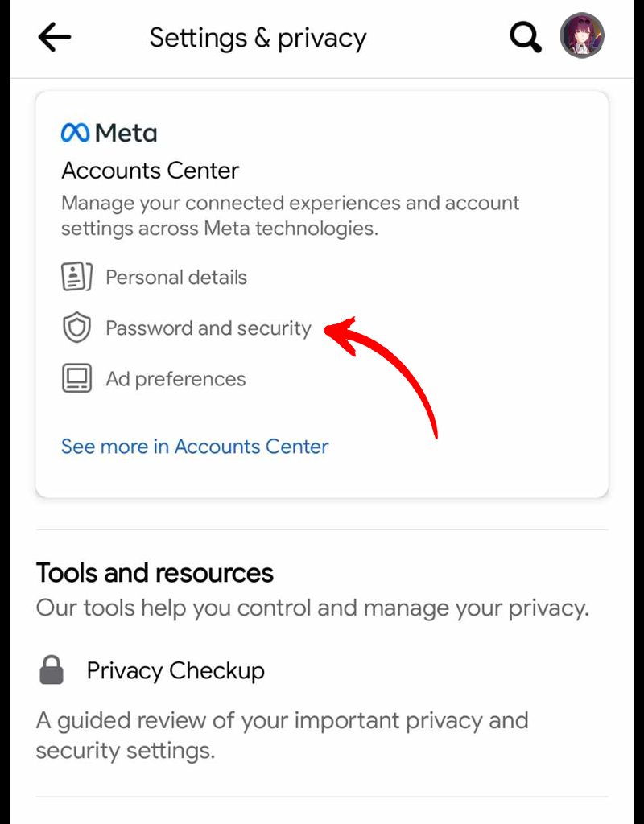Tap the Ad preferences screen icon
The height and width of the screenshot is (824, 644).
tap(76, 379)
